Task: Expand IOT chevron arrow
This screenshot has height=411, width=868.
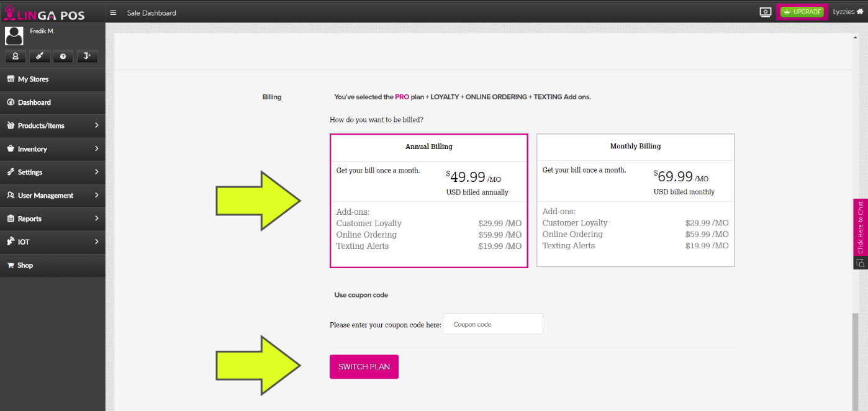Action: (97, 242)
